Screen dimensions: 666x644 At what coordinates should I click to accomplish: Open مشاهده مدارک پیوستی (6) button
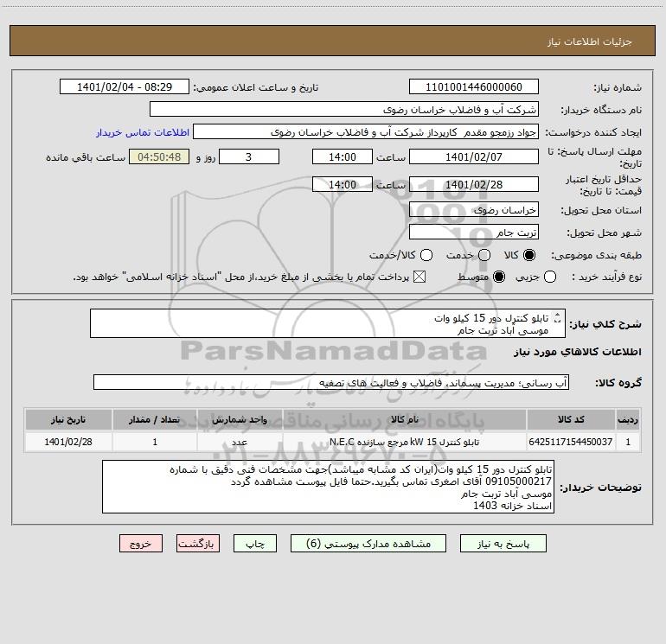click(368, 544)
